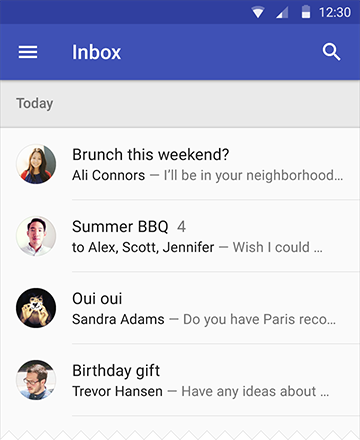Open the Summer BBQ conversation
The height and width of the screenshot is (440, 360).
click(180, 236)
